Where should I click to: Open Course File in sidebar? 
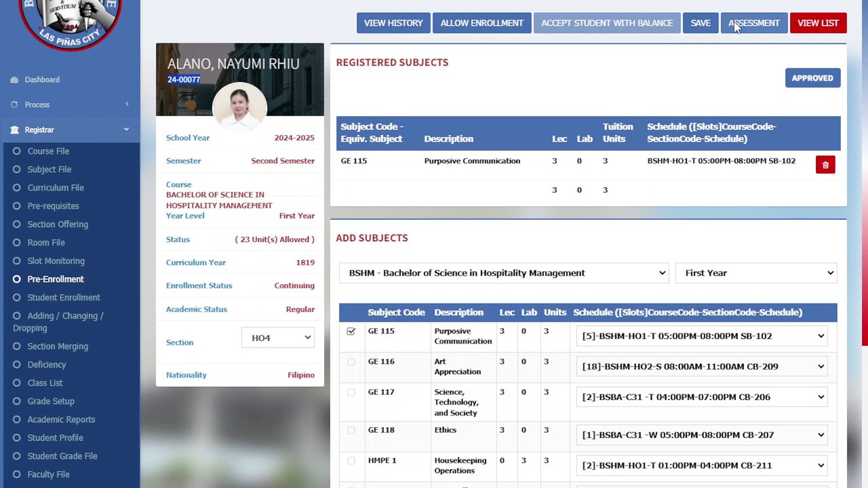(x=48, y=151)
